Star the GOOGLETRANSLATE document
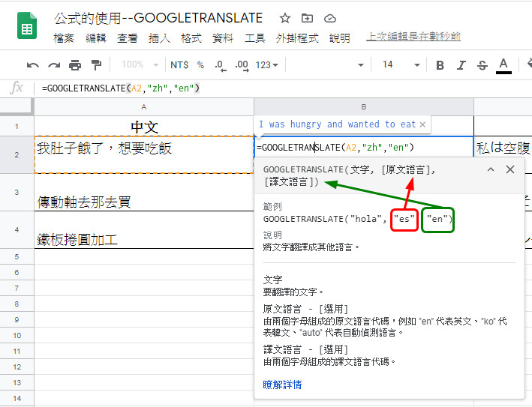Image resolution: width=532 pixels, height=407 pixels. 285,18
